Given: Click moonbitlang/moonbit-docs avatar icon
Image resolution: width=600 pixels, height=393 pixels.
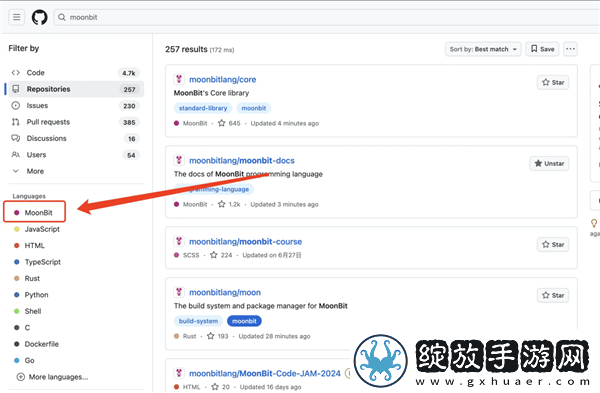Looking at the screenshot, I should 179,160.
